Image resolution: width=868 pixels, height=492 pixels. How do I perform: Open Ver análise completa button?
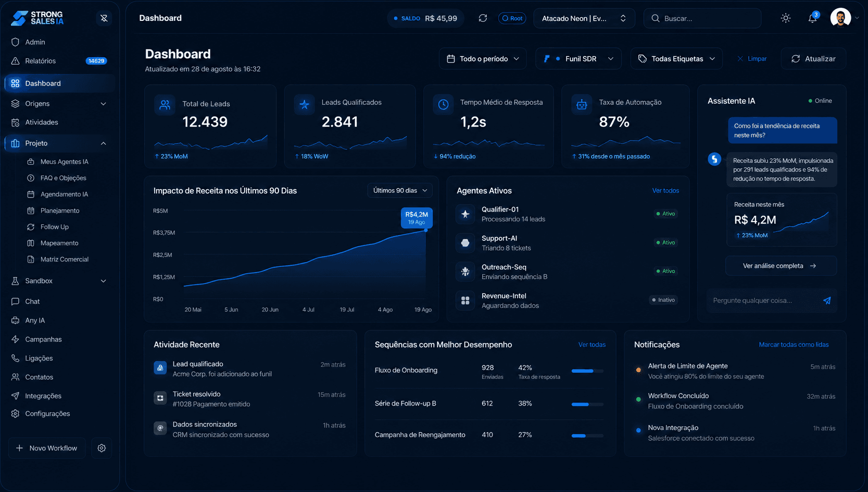pos(781,266)
